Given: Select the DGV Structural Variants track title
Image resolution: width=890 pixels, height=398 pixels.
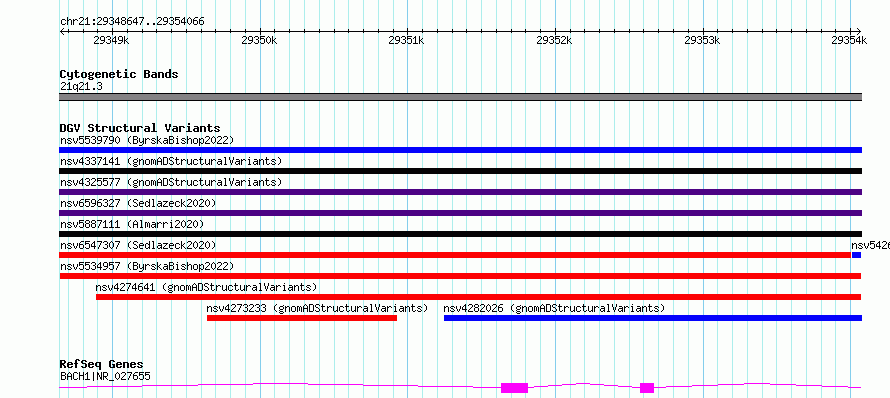Looking at the screenshot, I should pos(140,128).
